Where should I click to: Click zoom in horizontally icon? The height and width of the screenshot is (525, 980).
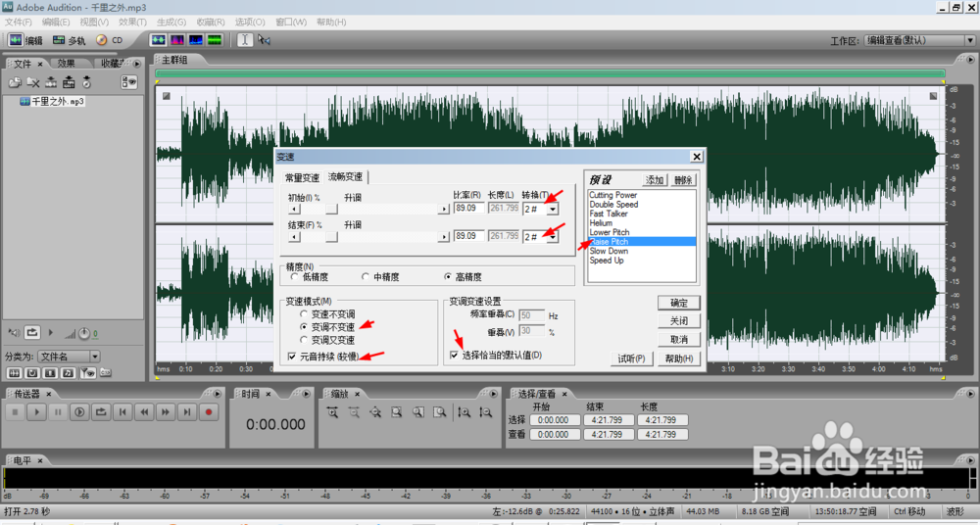[332, 412]
